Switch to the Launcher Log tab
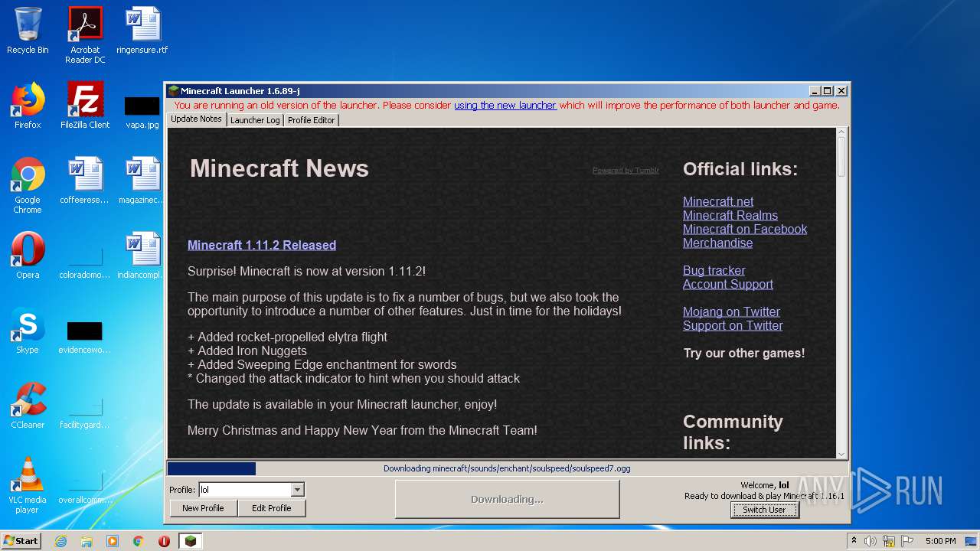Screen dimensions: 980x551 point(255,120)
